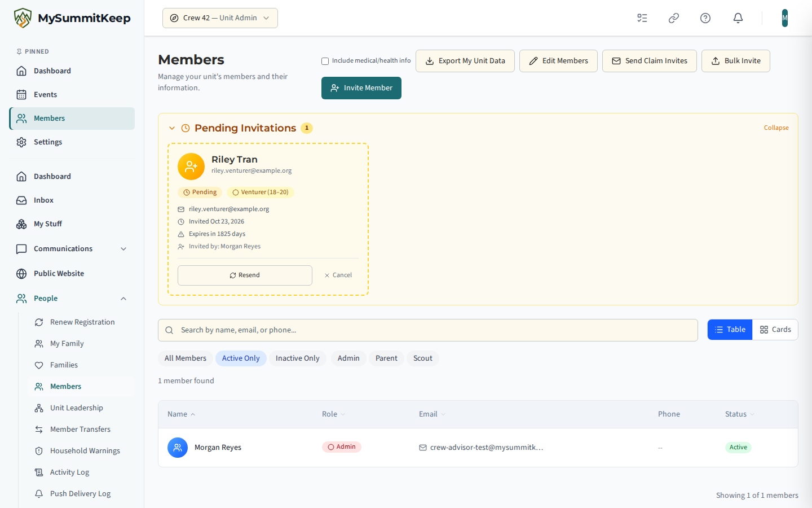Select the Inactive Only filter
The image size is (812, 508).
click(x=298, y=358)
